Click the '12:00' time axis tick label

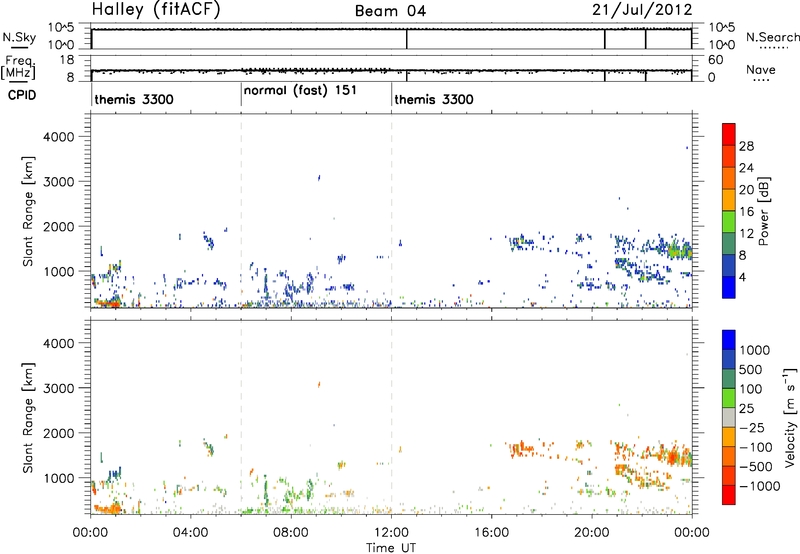coord(391,533)
